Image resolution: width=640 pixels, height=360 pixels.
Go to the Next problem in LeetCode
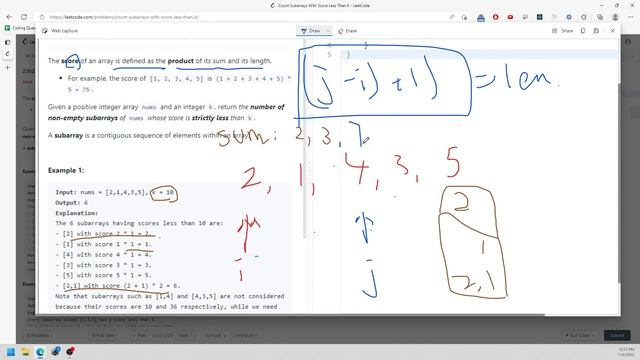click(x=185, y=335)
